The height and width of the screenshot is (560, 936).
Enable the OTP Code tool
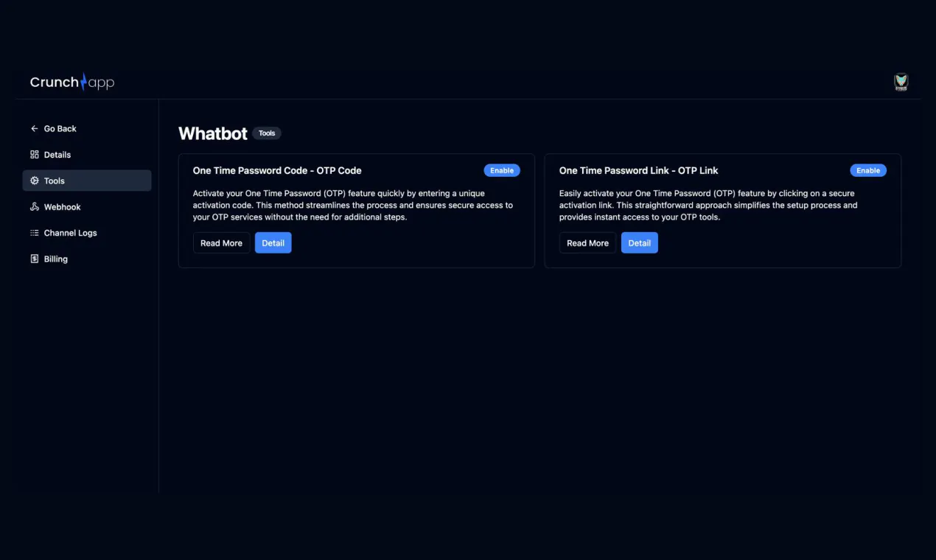point(502,170)
